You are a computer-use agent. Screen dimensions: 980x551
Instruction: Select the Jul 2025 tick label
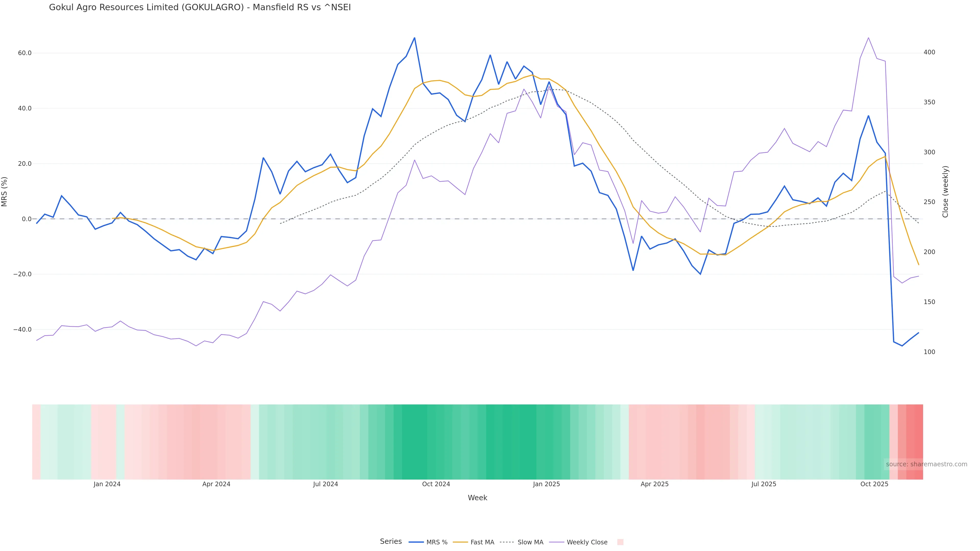[x=764, y=484]
